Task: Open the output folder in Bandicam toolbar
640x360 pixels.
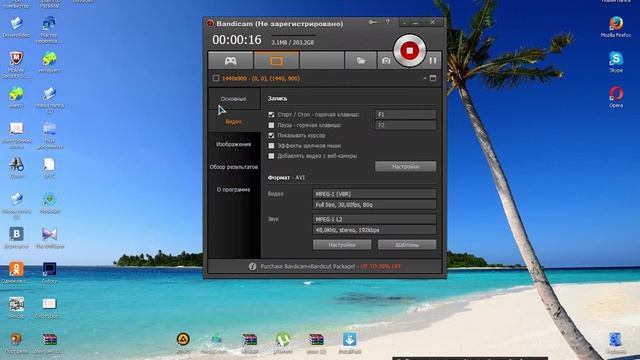Action: [361, 60]
